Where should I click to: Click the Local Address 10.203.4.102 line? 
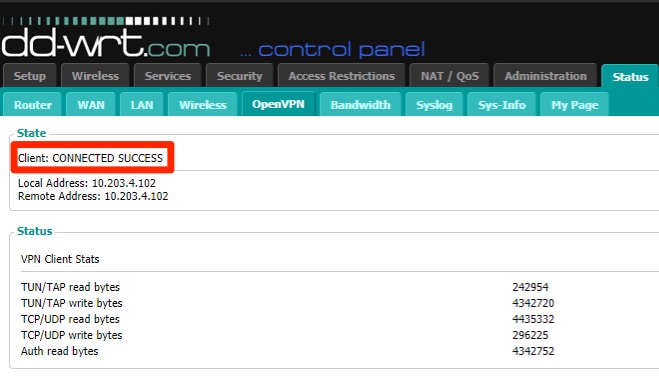[x=87, y=183]
